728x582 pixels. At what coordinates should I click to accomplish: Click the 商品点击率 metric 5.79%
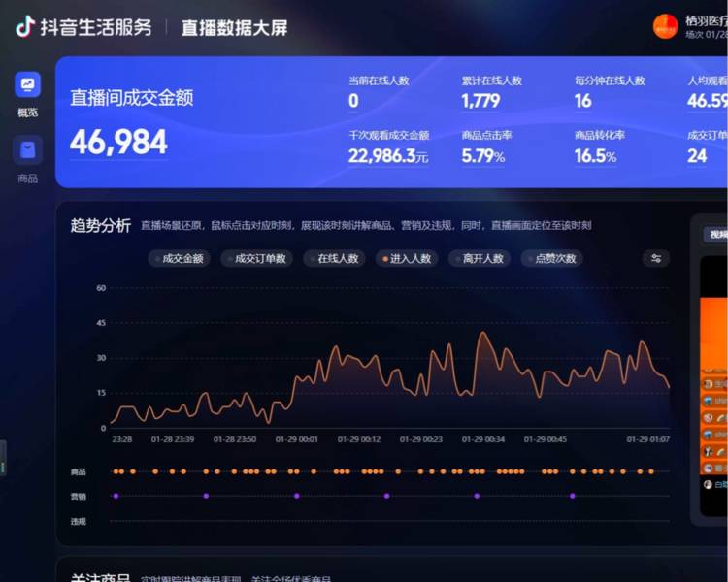(482, 155)
